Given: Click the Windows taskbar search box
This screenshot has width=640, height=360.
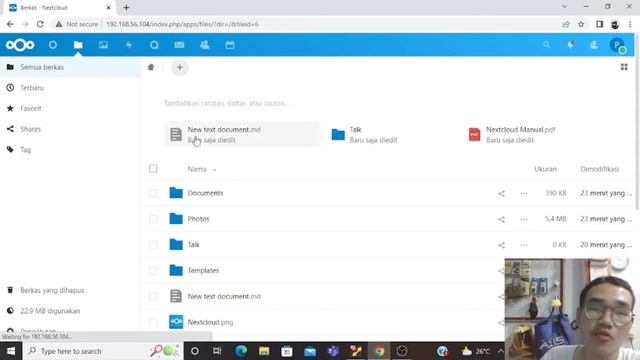Looking at the screenshot, I should click(104, 351).
